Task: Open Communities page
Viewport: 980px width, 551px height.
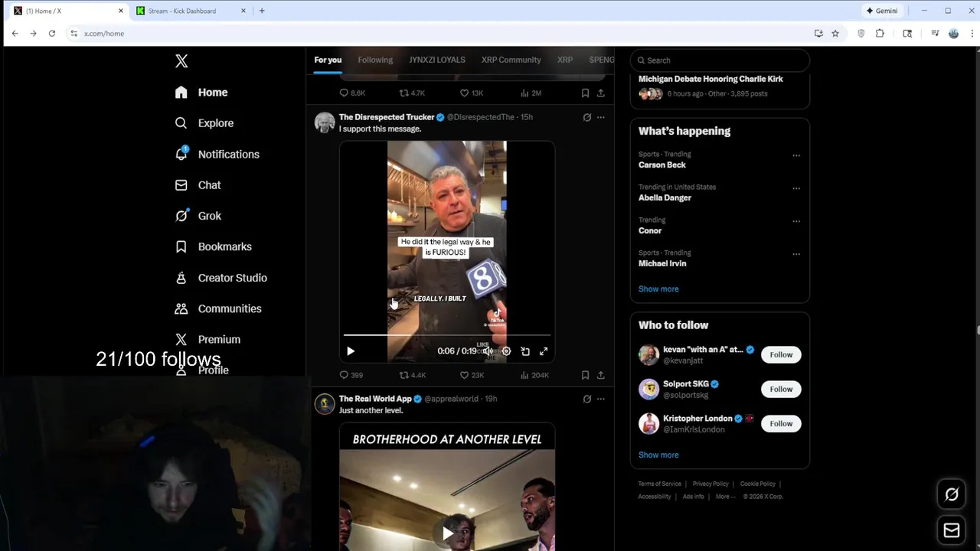Action: coord(218,308)
